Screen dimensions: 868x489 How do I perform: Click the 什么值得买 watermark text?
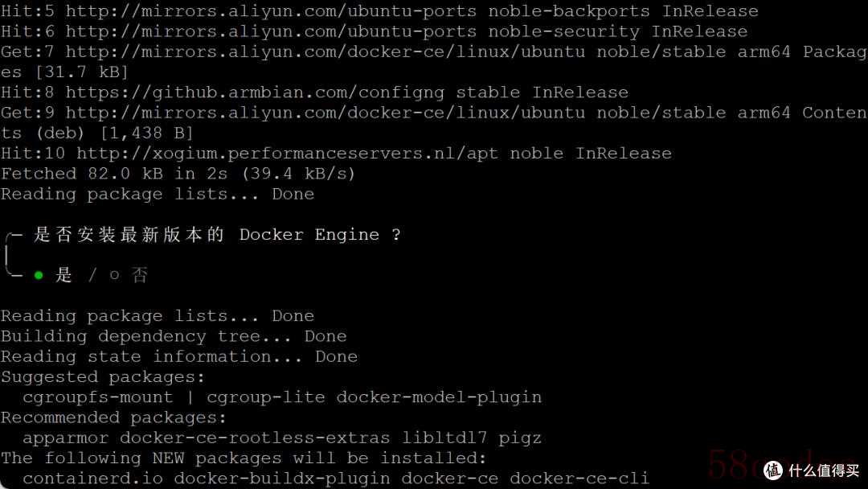tap(824, 471)
